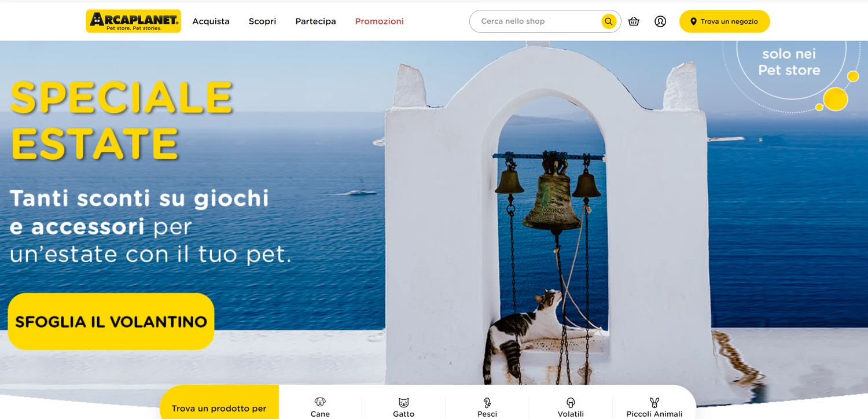868x419 pixels.
Task: Select the bird icon for Volatili
Action: [x=571, y=402]
